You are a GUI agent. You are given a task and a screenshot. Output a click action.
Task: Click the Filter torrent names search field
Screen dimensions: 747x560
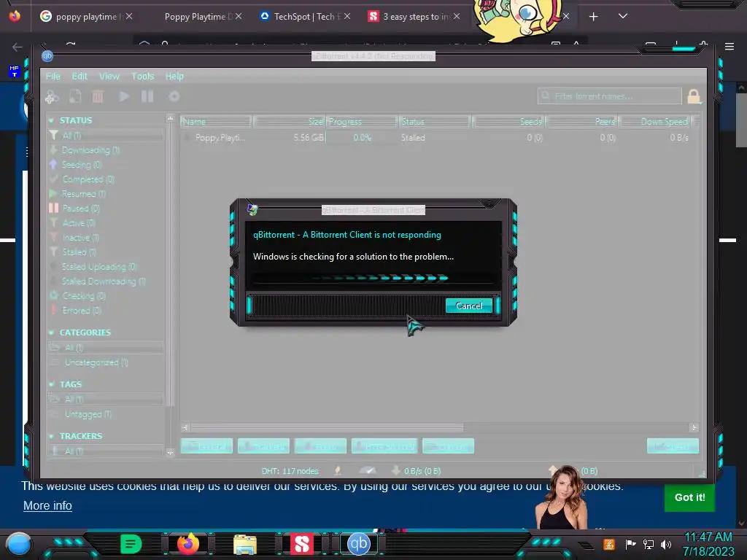pyautogui.click(x=610, y=96)
